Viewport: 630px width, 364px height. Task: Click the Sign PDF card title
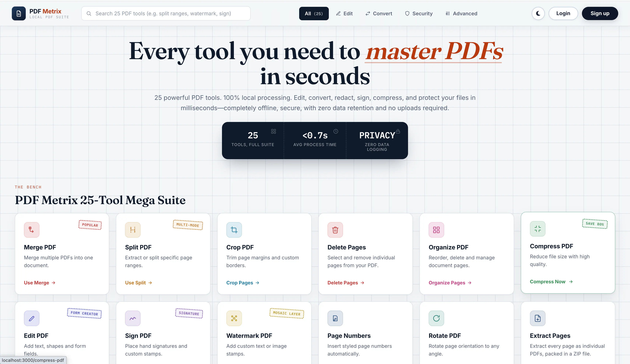pyautogui.click(x=138, y=336)
